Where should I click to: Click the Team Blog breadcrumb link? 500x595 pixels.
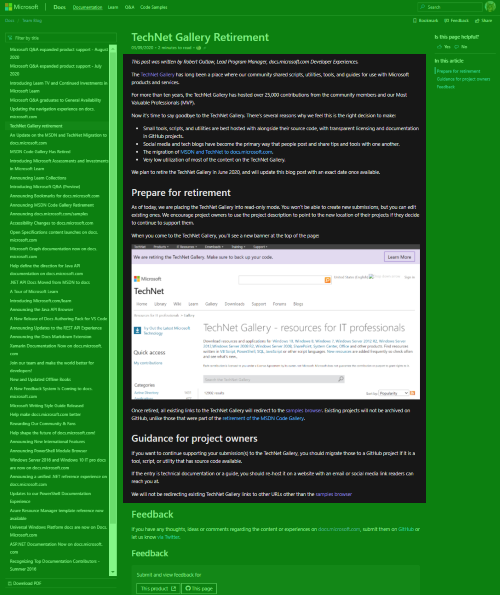(32, 20)
